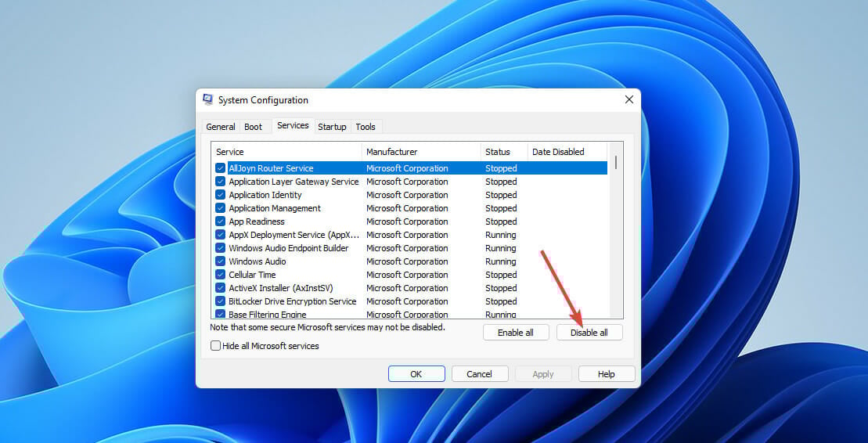Viewport: 868px width, 443px height.
Task: Switch to the General tab
Action: point(220,127)
